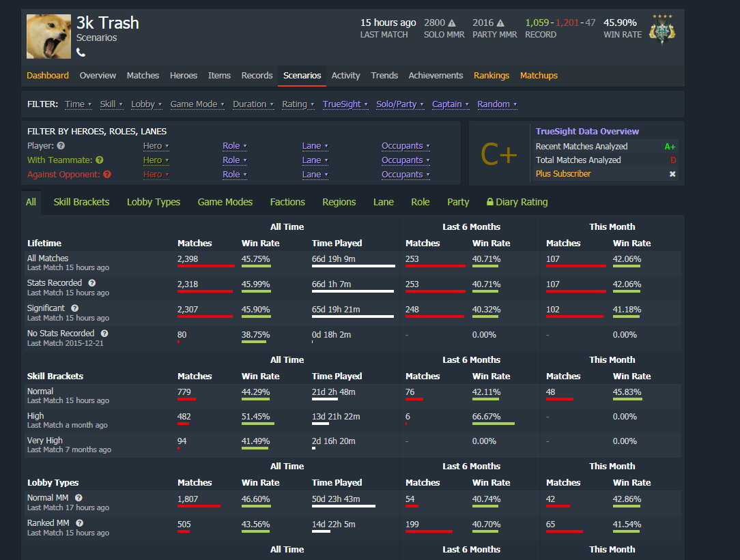Viewport: 740px width, 560px height.
Task: Click the All Matches count "2,398"
Action: point(187,259)
